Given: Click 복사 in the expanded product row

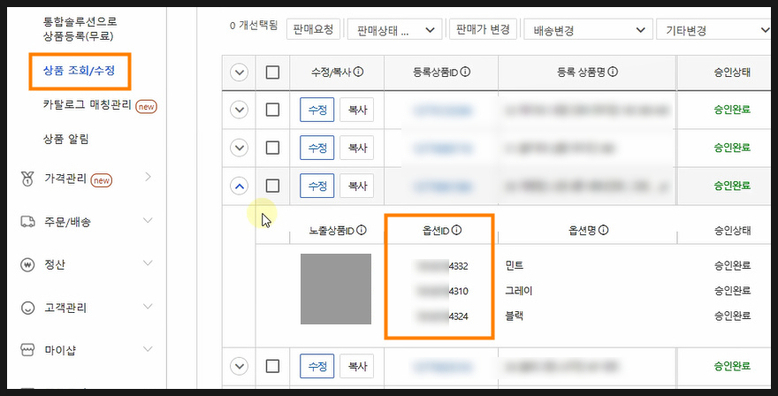Looking at the screenshot, I should pos(357,186).
